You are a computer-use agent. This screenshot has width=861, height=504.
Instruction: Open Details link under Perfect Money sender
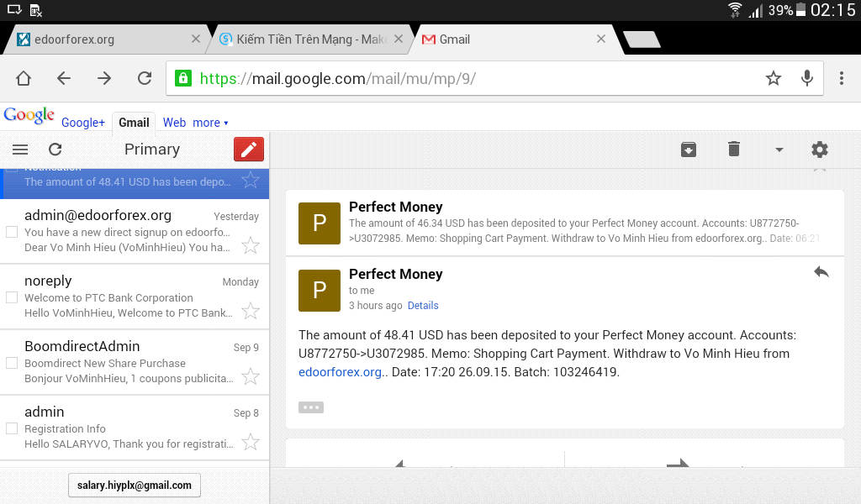click(x=423, y=305)
